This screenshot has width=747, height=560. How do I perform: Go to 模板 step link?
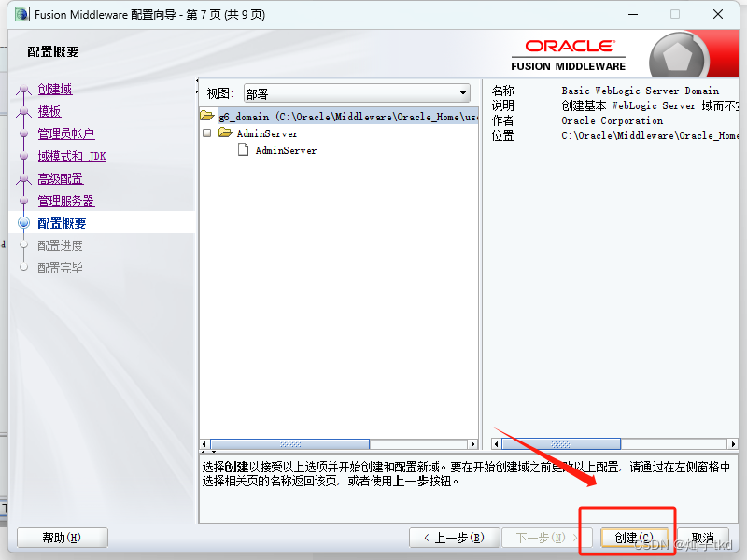(x=49, y=111)
